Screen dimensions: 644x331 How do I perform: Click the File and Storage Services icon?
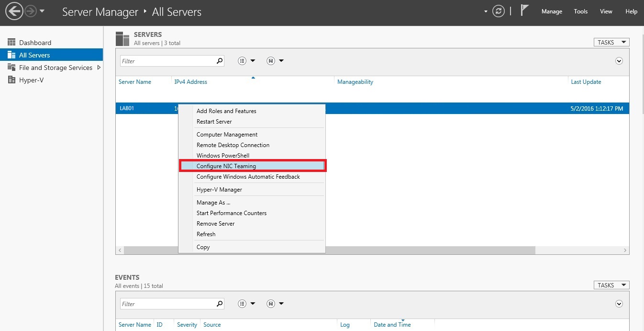tap(11, 68)
